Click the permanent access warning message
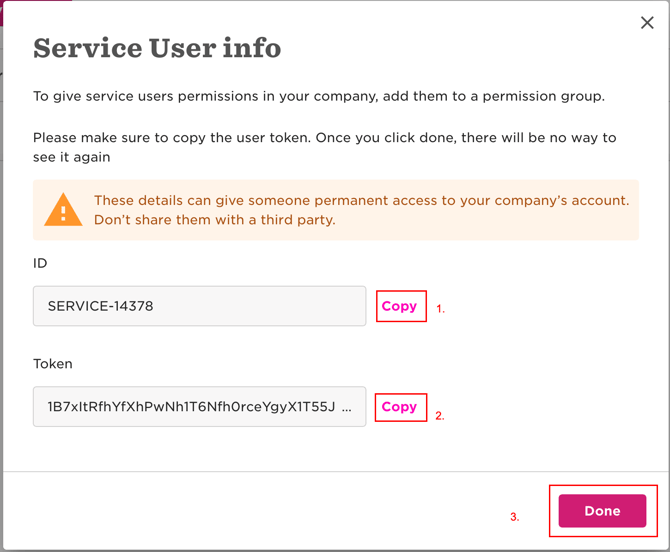 pos(361,200)
